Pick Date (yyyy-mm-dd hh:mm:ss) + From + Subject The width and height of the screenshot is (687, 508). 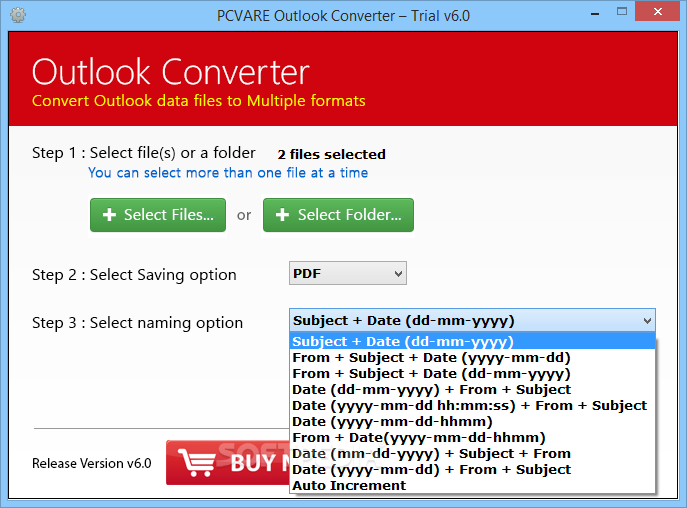pos(472,406)
